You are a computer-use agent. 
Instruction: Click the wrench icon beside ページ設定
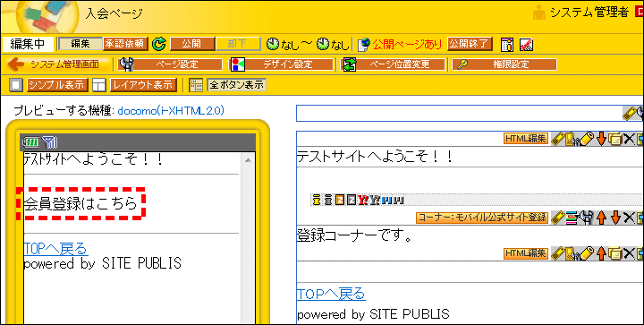tap(126, 64)
